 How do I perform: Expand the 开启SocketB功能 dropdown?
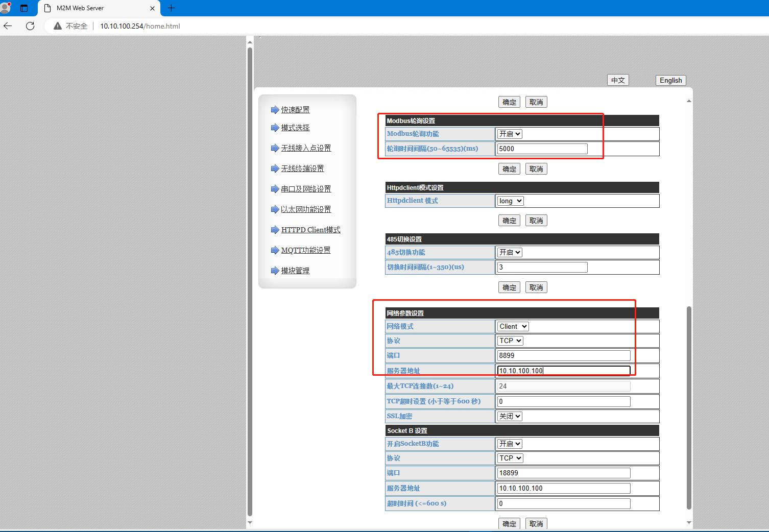click(x=510, y=444)
